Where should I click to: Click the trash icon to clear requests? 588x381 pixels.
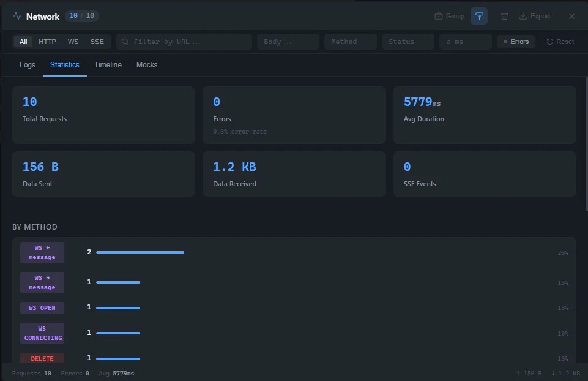[504, 17]
